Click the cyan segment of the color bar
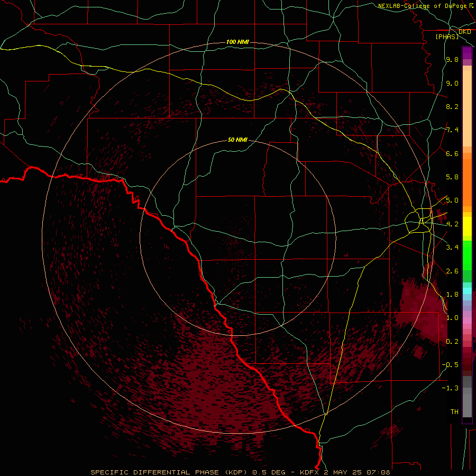 (x=467, y=291)
